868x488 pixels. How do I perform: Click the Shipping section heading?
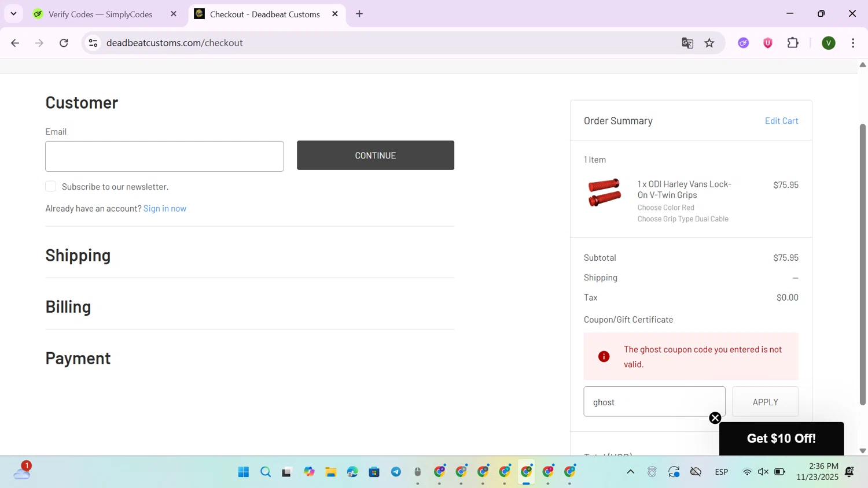point(78,255)
